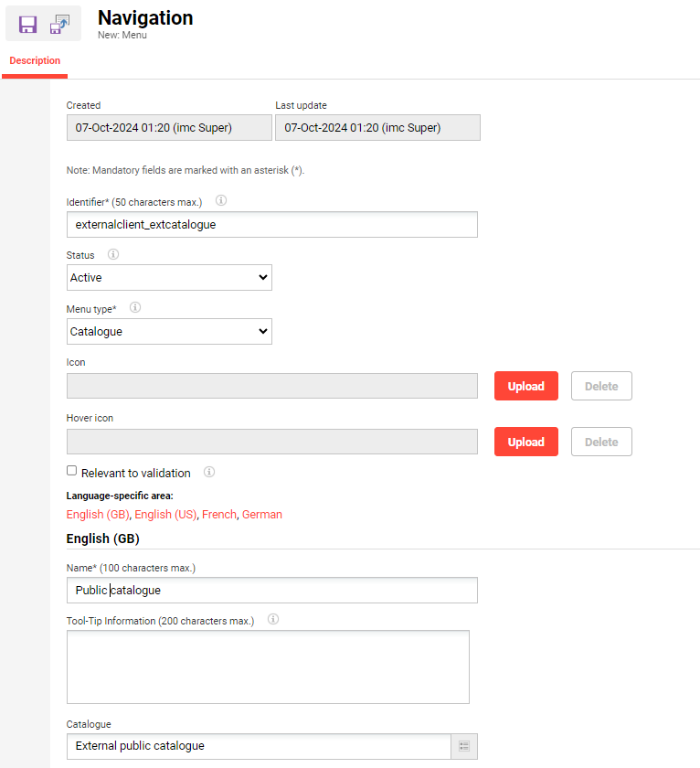
Task: Enable the Relevant to validation checkbox
Action: (72, 472)
